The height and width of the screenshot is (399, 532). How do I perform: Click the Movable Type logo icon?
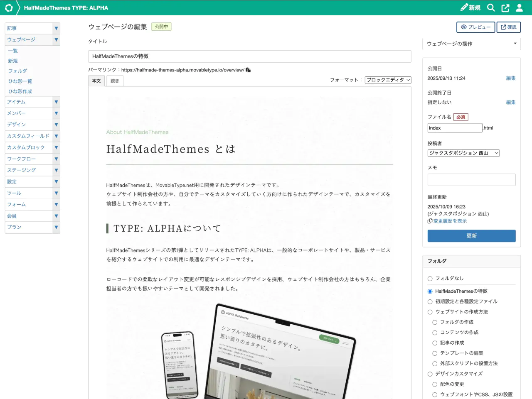point(9,7)
